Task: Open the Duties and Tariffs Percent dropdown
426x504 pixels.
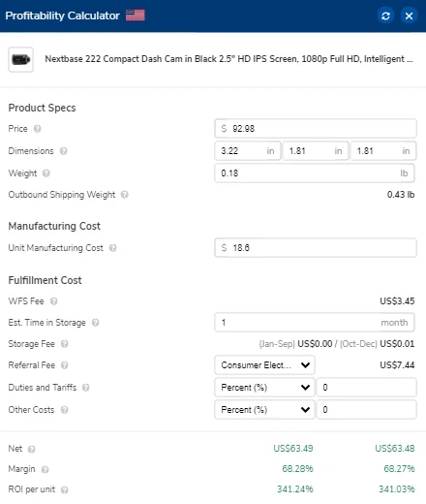Action: pos(264,388)
